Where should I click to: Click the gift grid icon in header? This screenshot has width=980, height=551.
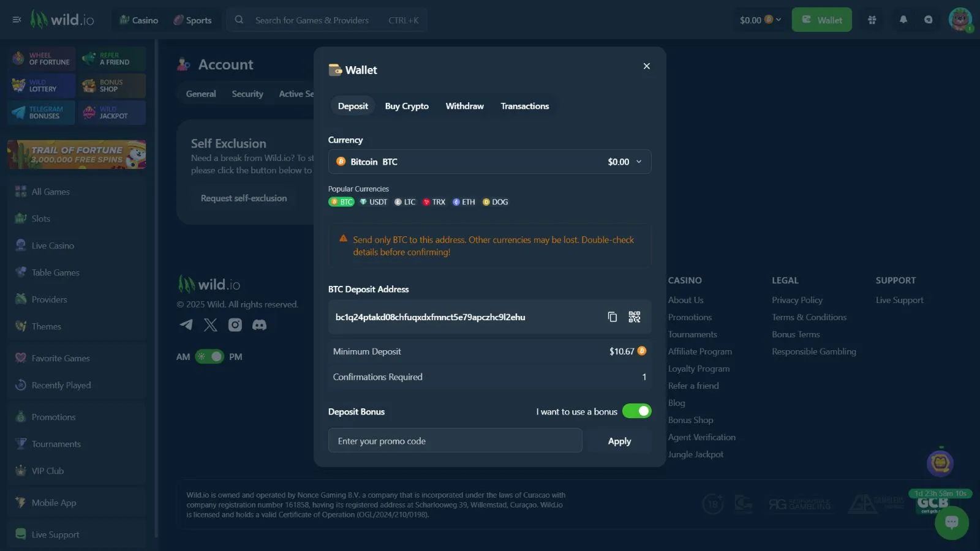(872, 20)
